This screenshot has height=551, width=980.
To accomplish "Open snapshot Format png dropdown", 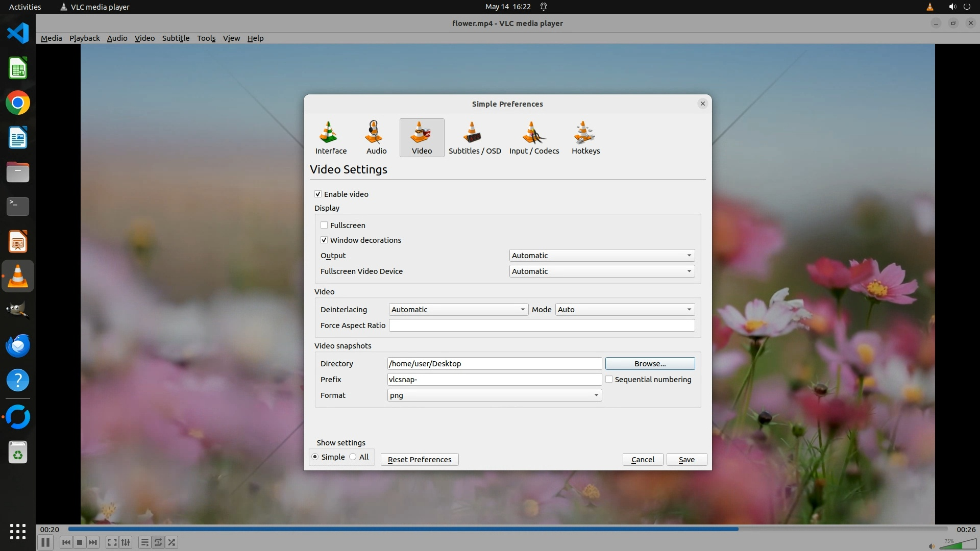I will [x=494, y=395].
